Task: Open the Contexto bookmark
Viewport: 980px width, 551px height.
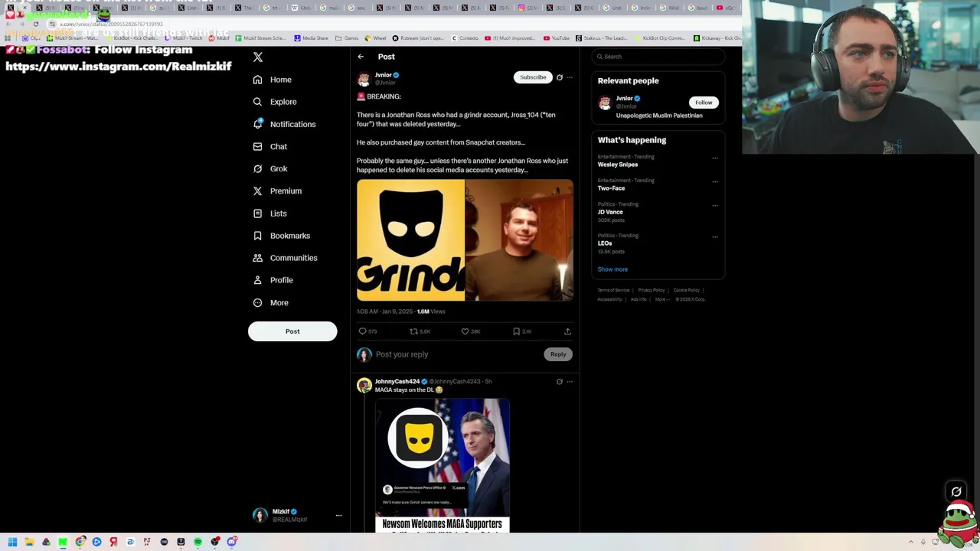Action: click(x=465, y=38)
